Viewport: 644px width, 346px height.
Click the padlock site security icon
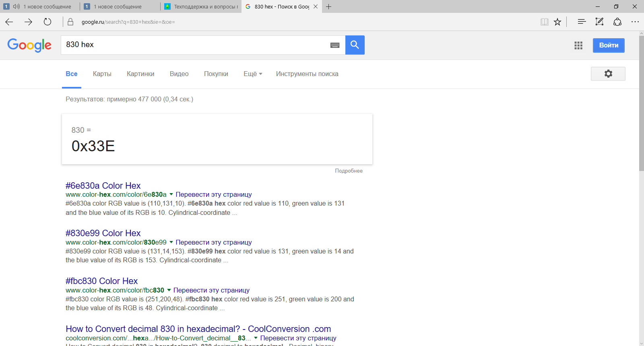(70, 22)
